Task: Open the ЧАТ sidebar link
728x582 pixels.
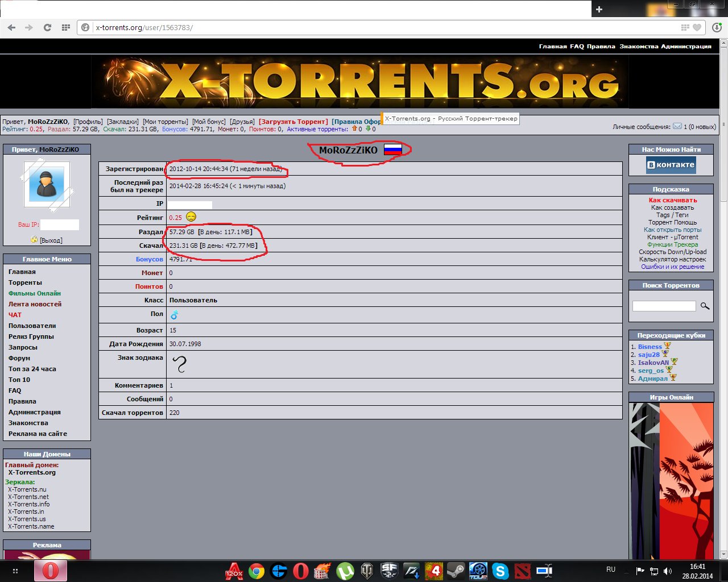Action: click(15, 315)
